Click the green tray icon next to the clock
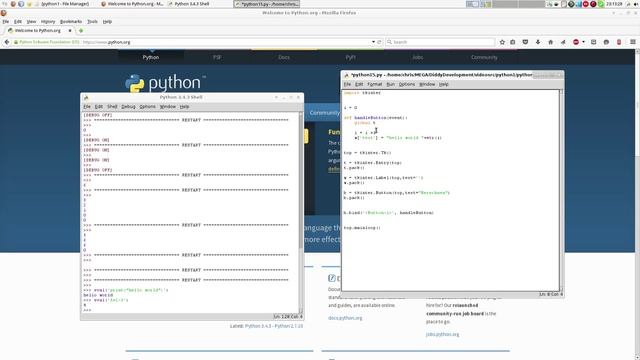The image size is (640, 360). pyautogui.click(x=601, y=4)
